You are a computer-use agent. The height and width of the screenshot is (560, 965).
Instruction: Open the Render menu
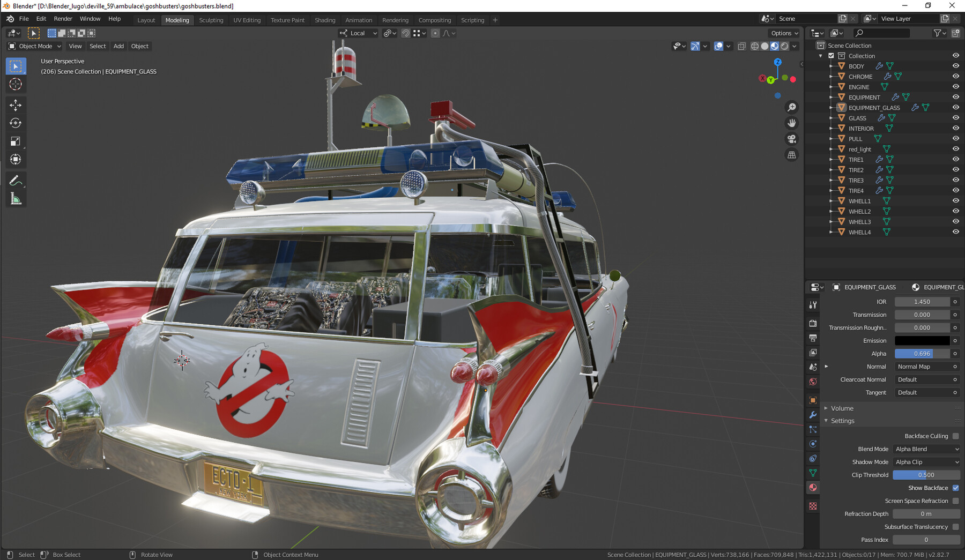click(x=63, y=19)
